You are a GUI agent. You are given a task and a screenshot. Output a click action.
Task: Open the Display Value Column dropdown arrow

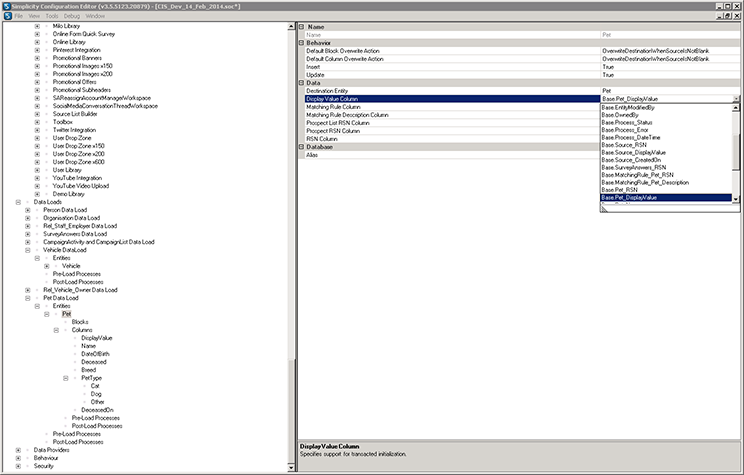pyautogui.click(x=736, y=99)
